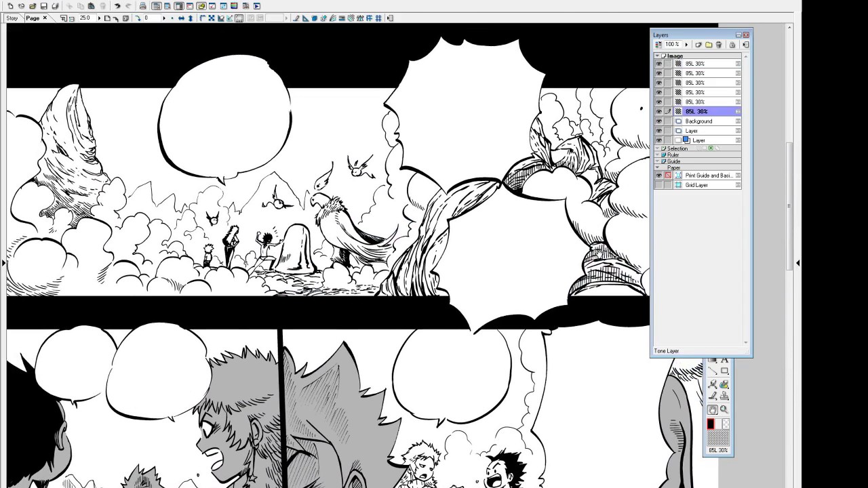Toggle visibility of the Grid Layer

pyautogui.click(x=658, y=185)
